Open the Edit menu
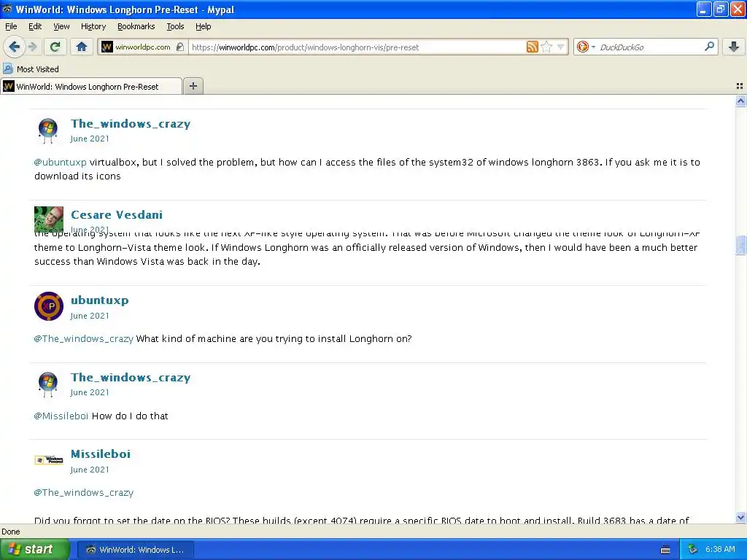747x560 pixels. coord(35,26)
